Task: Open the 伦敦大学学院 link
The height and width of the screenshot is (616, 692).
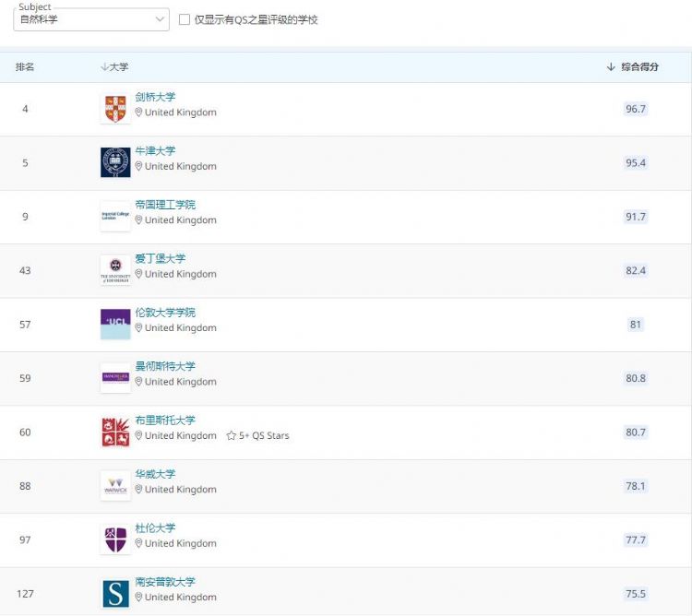Action: [x=165, y=313]
